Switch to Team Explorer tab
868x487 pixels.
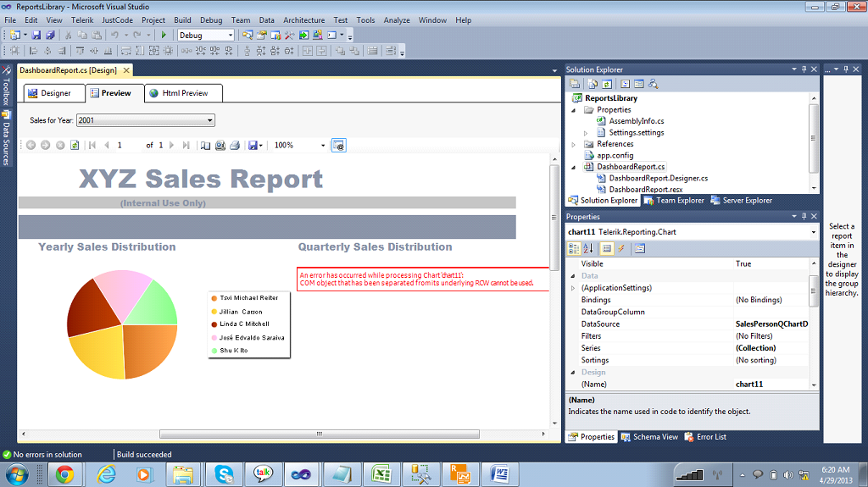click(x=674, y=201)
